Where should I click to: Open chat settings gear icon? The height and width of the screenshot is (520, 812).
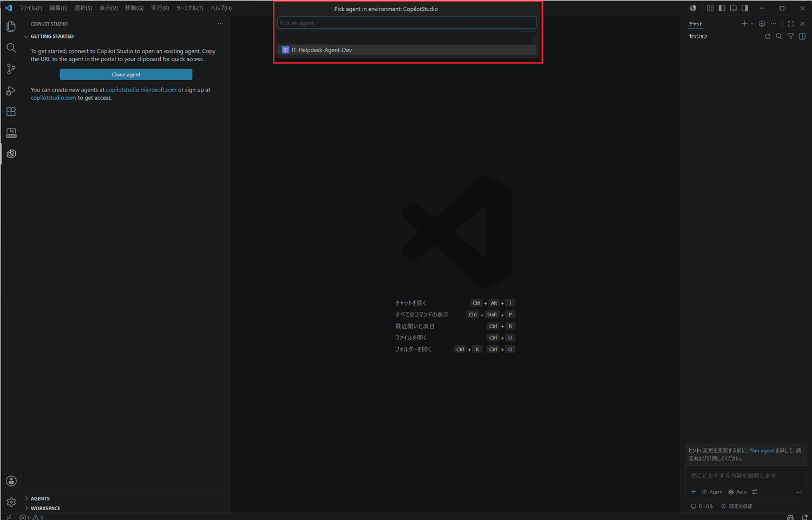click(762, 24)
